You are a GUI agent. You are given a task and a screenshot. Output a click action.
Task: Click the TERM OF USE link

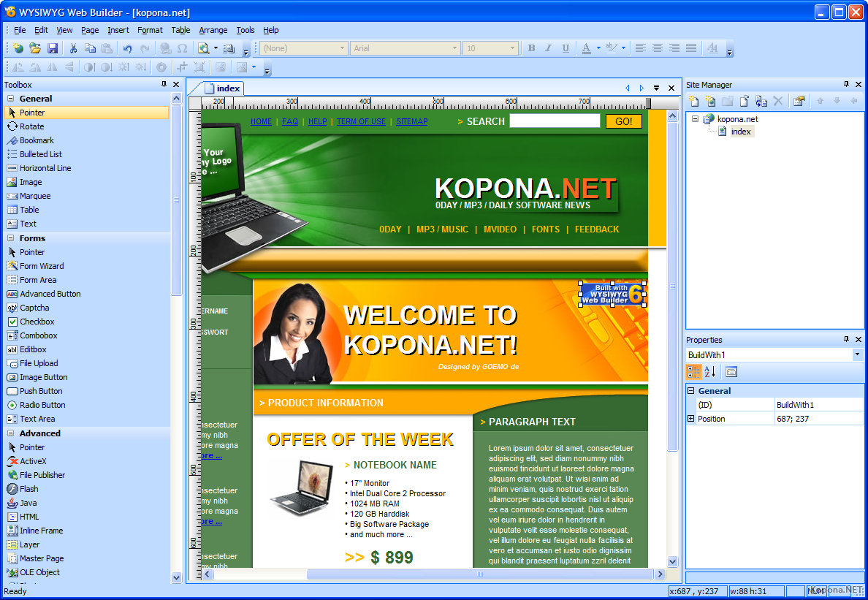coord(361,121)
